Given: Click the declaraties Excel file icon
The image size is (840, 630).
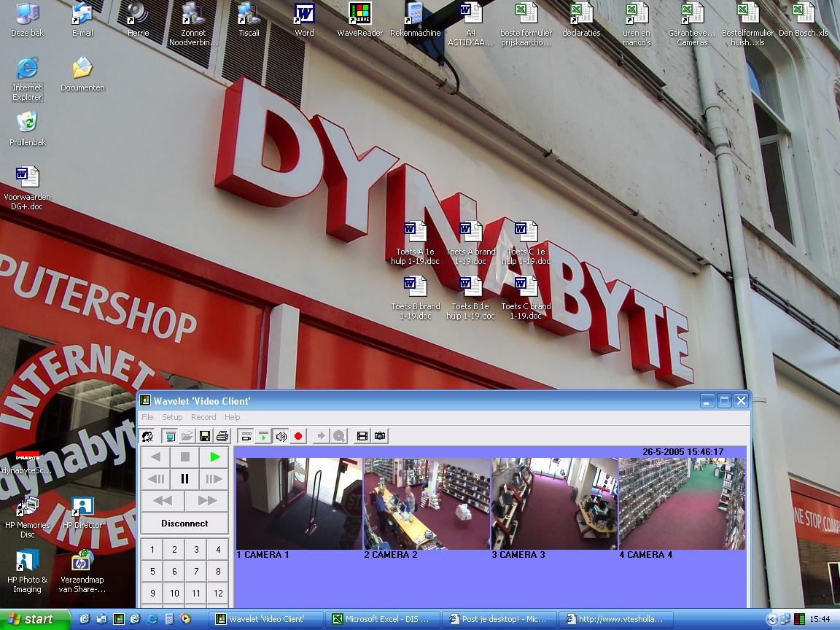Looking at the screenshot, I should pos(581,20).
